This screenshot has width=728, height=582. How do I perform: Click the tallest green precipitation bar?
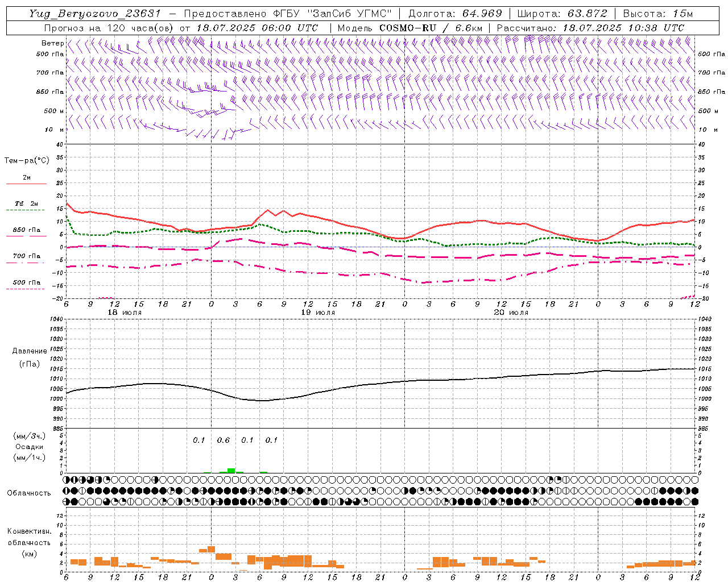(231, 470)
